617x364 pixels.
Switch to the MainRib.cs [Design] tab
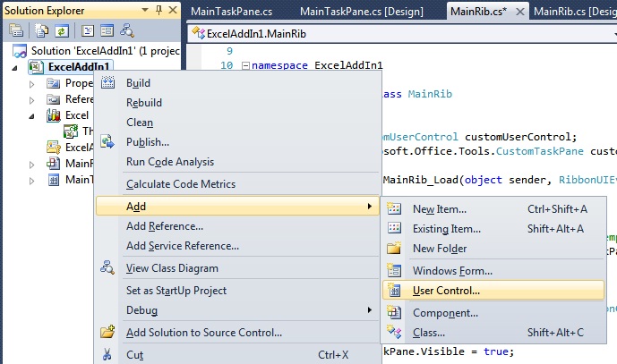coord(575,12)
